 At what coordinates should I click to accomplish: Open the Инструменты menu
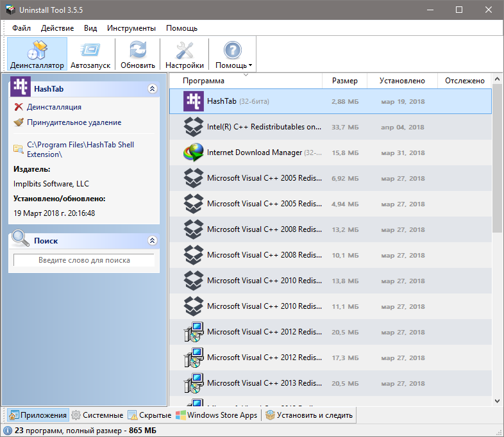coord(131,28)
